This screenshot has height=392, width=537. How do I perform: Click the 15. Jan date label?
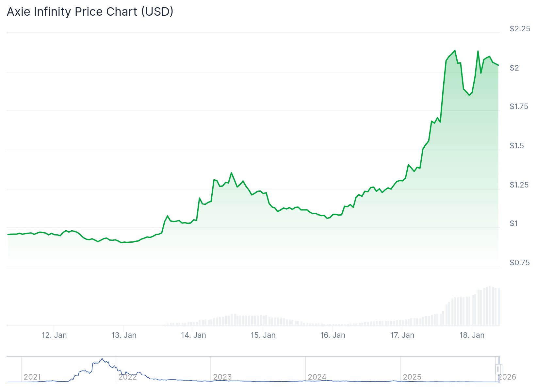[x=263, y=335]
